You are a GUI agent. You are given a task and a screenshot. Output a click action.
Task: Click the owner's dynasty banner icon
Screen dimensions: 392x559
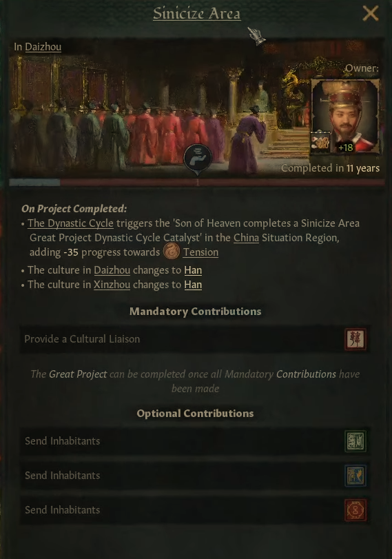tap(320, 143)
